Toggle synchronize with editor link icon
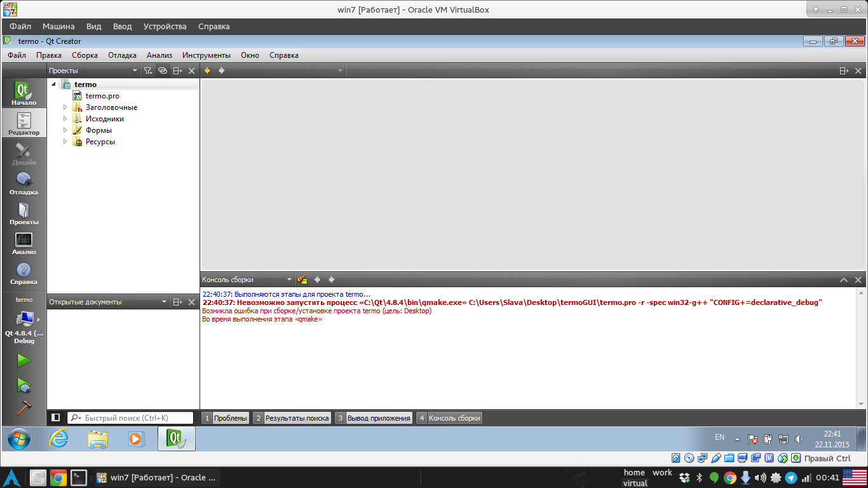 (x=163, y=71)
